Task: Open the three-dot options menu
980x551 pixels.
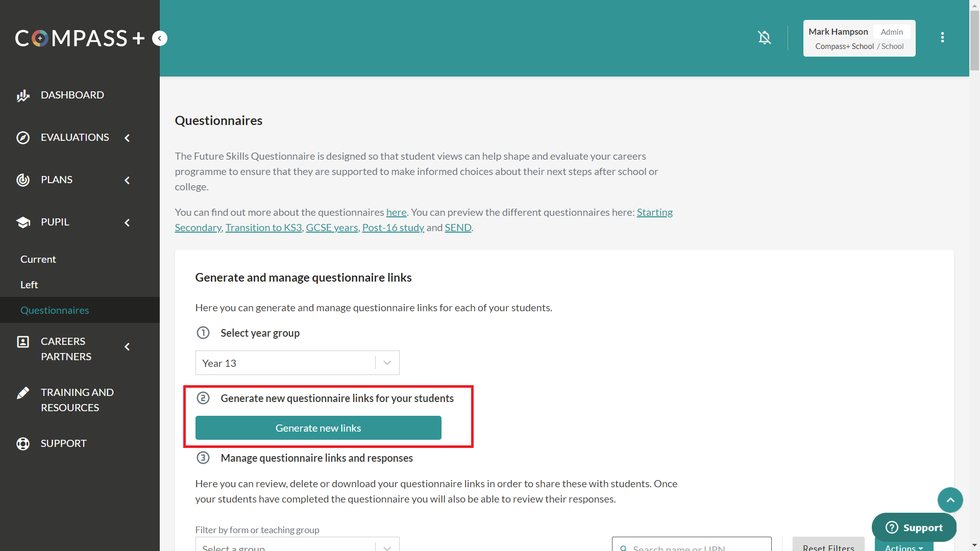Action: click(942, 38)
